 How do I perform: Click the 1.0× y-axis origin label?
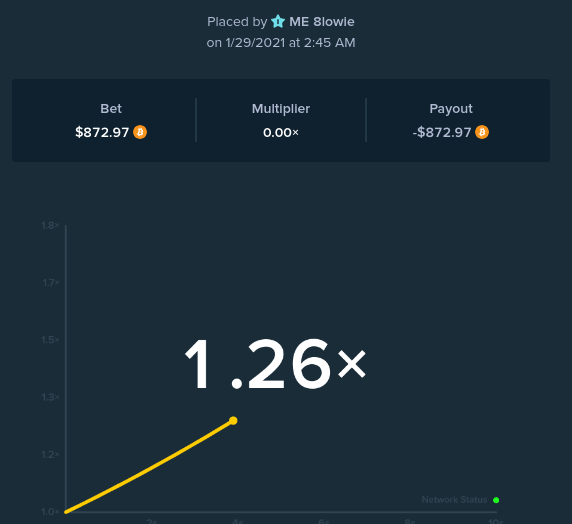pos(50,512)
